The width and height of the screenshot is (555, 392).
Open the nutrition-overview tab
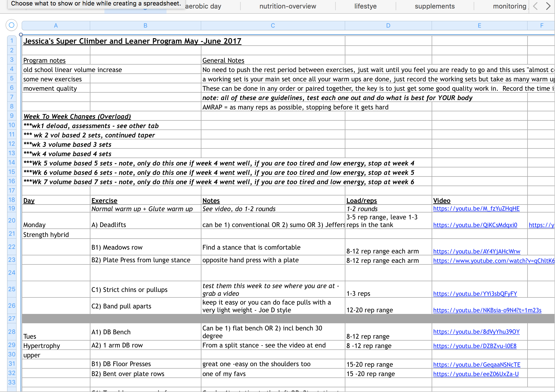(288, 6)
